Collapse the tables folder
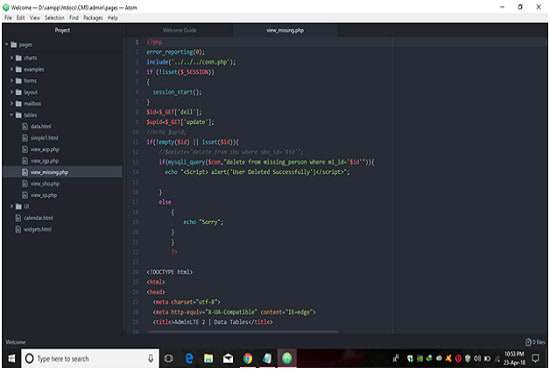 11,115
